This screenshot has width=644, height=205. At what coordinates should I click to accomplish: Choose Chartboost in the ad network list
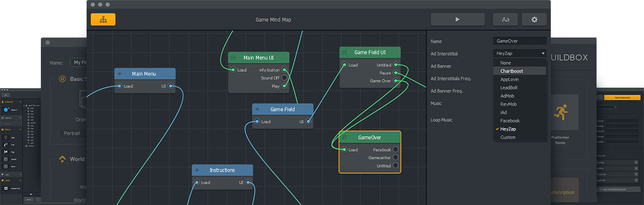[519, 71]
